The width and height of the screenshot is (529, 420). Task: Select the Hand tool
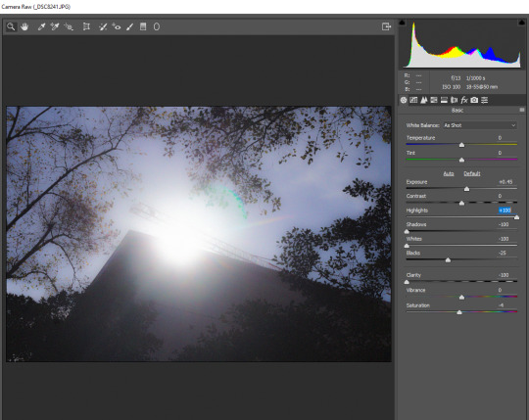coord(24,26)
